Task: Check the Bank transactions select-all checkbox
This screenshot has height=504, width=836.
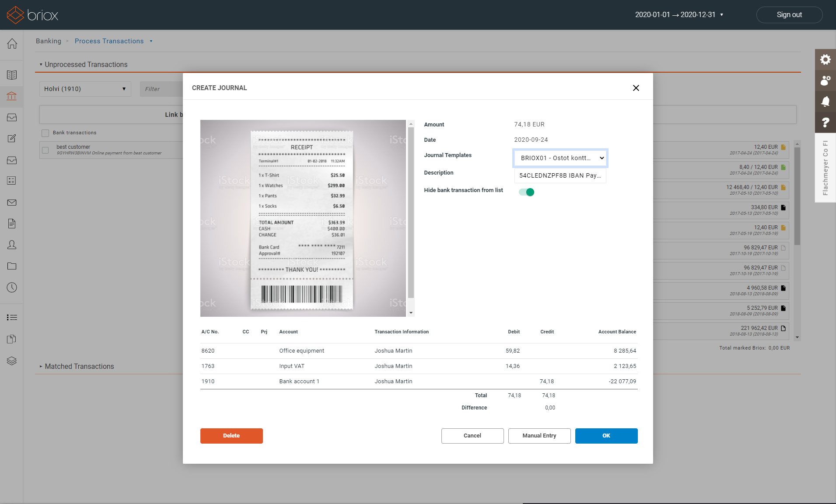Action: [x=45, y=133]
